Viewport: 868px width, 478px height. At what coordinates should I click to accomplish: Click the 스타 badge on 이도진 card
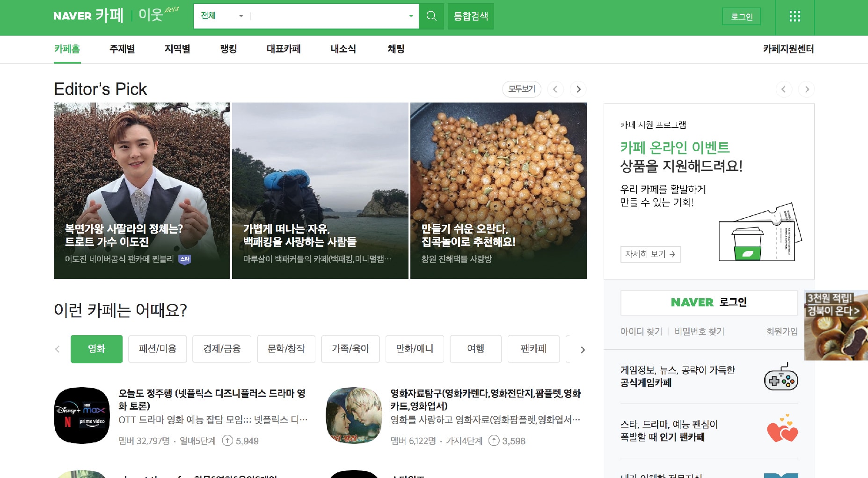(185, 259)
